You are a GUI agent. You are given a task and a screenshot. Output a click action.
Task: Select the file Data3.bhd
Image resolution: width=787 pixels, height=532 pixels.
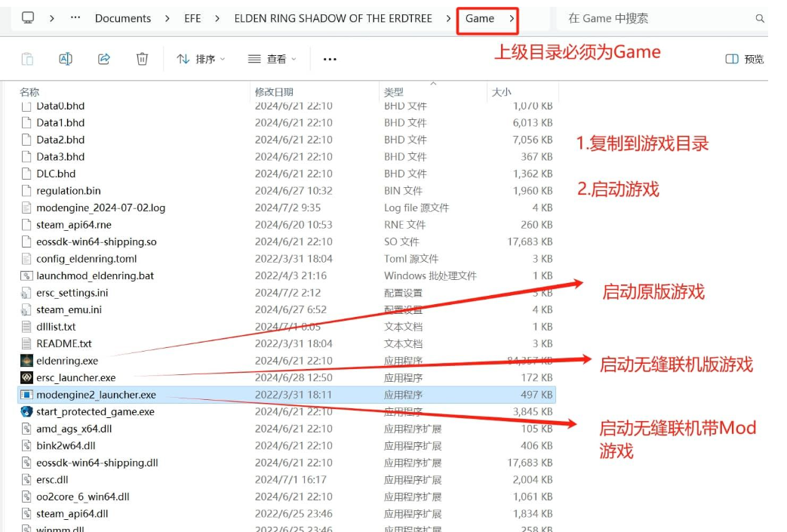coord(60,157)
